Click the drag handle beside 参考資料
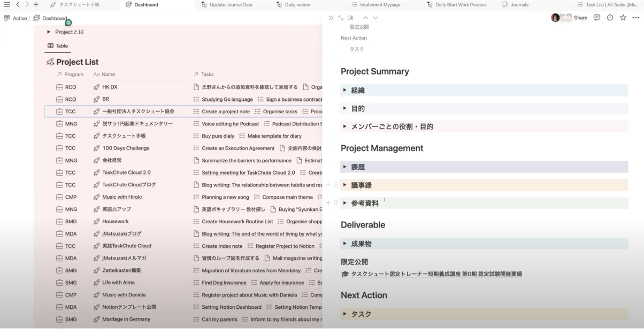Viewport: 644px width, 329px height. pyautogui.click(x=336, y=203)
